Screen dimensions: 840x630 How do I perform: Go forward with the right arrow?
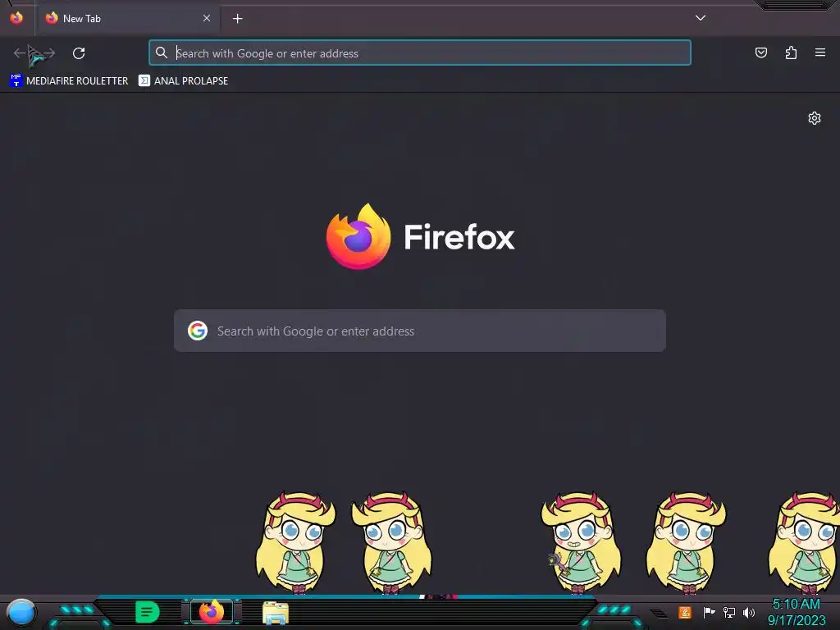pos(48,53)
